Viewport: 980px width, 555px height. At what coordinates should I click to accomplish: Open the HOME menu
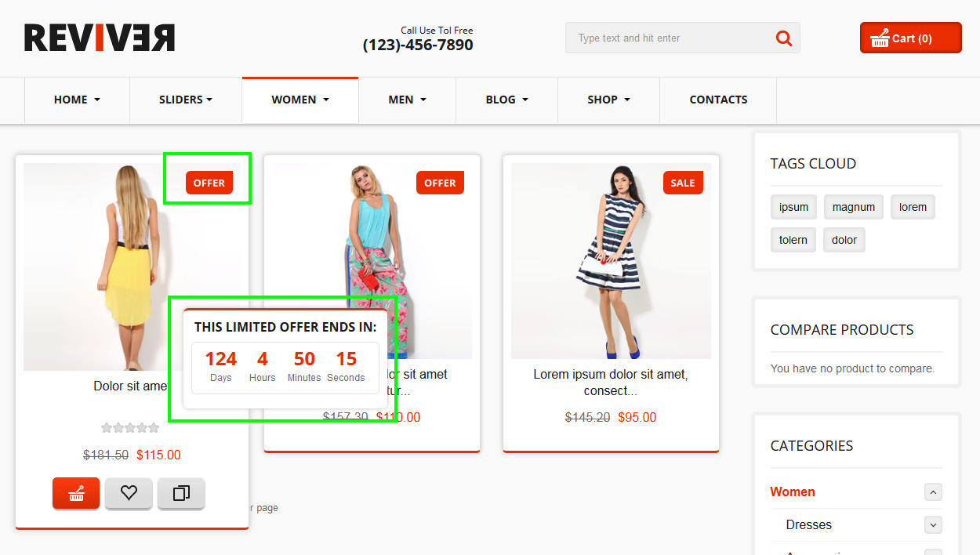(77, 100)
